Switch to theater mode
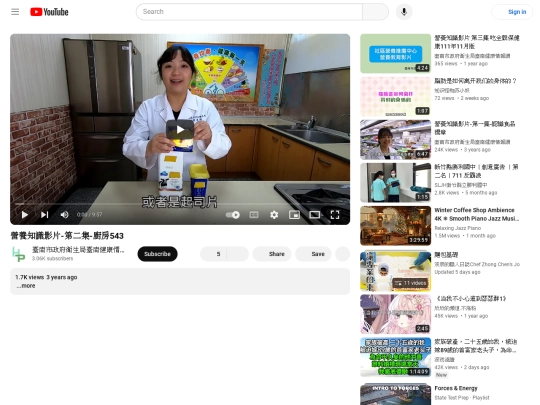Screen dimensions: 540x405 point(314,215)
